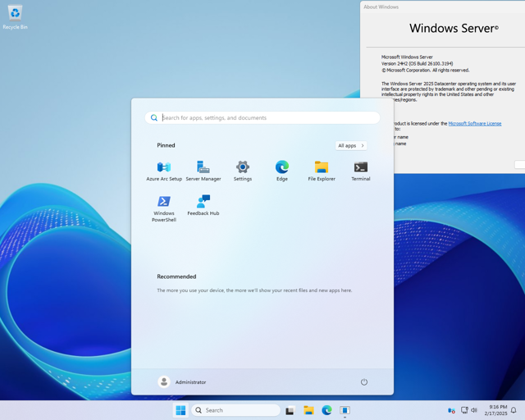Launch Server Manager from Start menu
The width and height of the screenshot is (525, 420).
click(203, 171)
